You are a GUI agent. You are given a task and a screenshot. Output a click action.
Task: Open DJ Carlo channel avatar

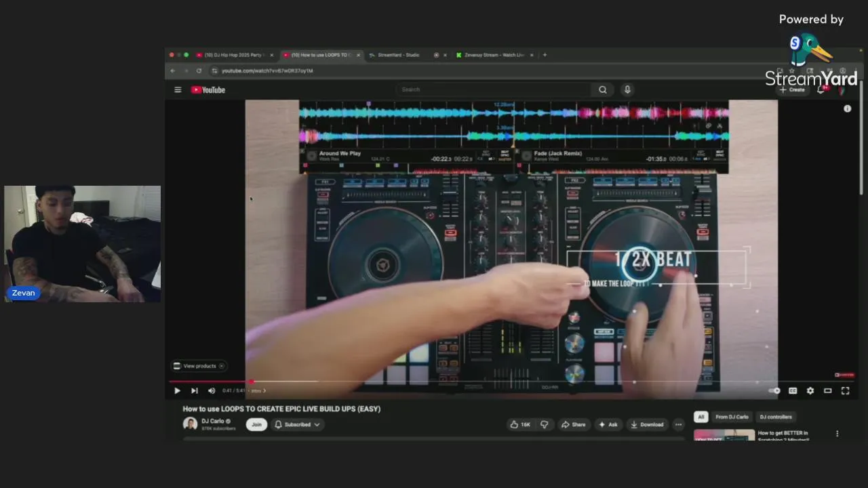(190, 424)
